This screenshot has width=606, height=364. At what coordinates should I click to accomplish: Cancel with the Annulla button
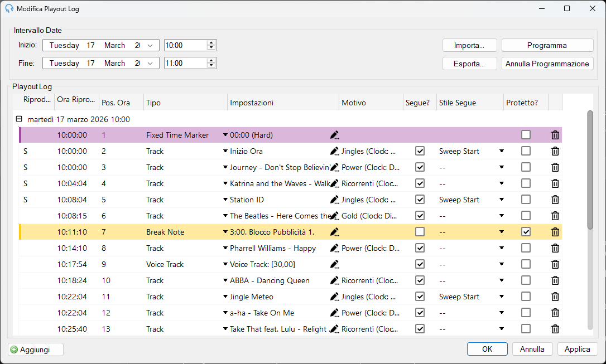532,349
